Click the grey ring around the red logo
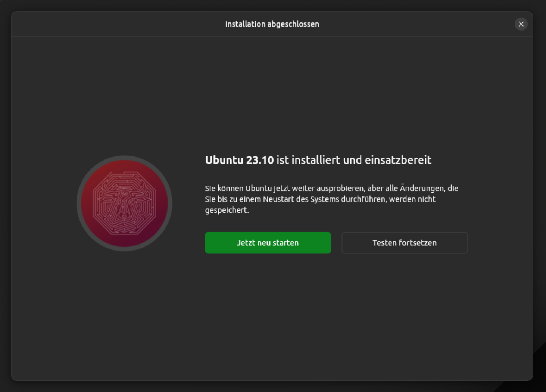The width and height of the screenshot is (546, 392). click(x=79, y=204)
